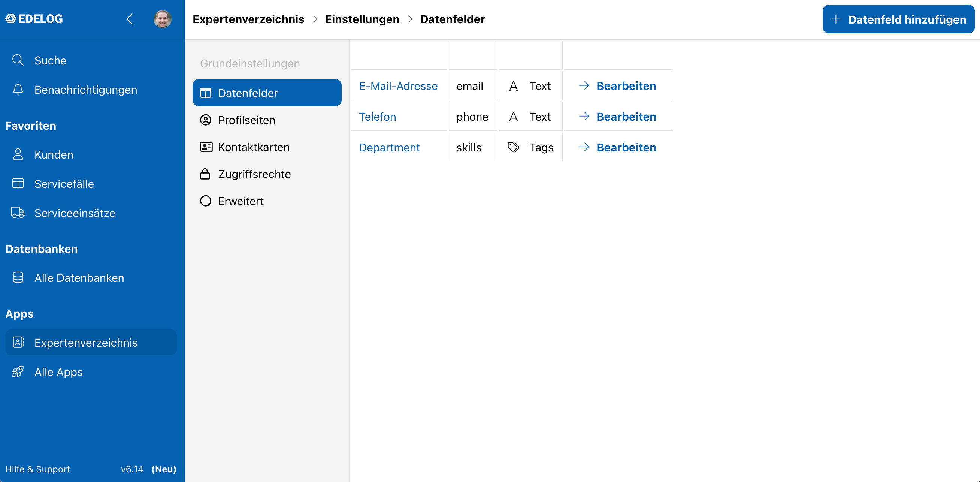This screenshot has height=482, width=980.
Task: Click the Servicefälle table icon
Action: (x=18, y=184)
